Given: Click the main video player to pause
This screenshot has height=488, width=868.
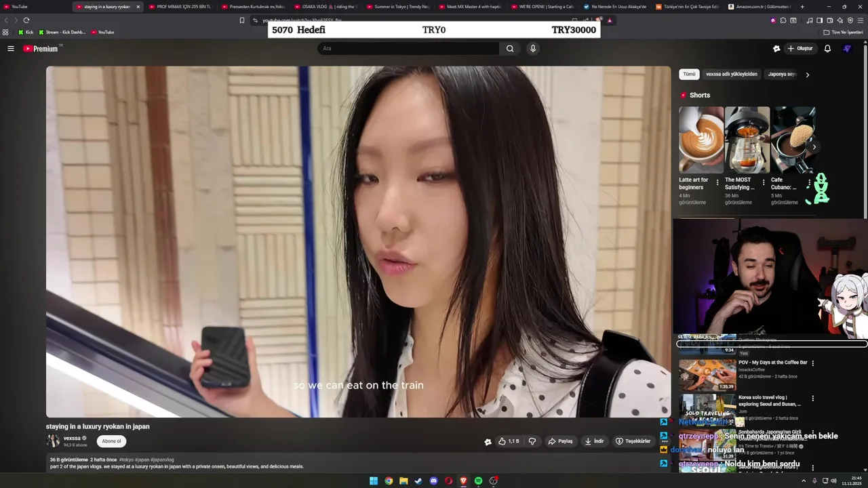Looking at the screenshot, I should (358, 241).
